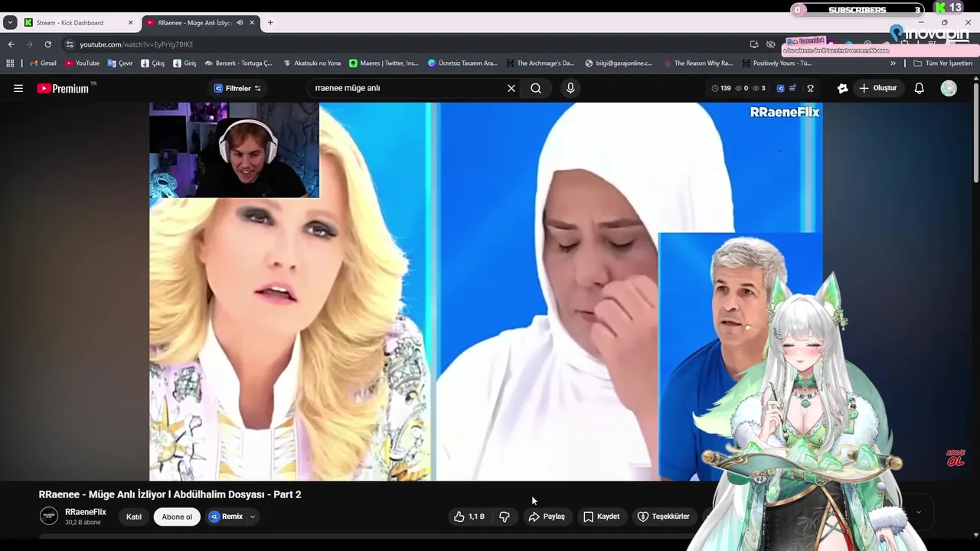Mute tab via speaker icon on RRaenee tab
Image resolution: width=980 pixels, height=551 pixels.
pos(240,23)
